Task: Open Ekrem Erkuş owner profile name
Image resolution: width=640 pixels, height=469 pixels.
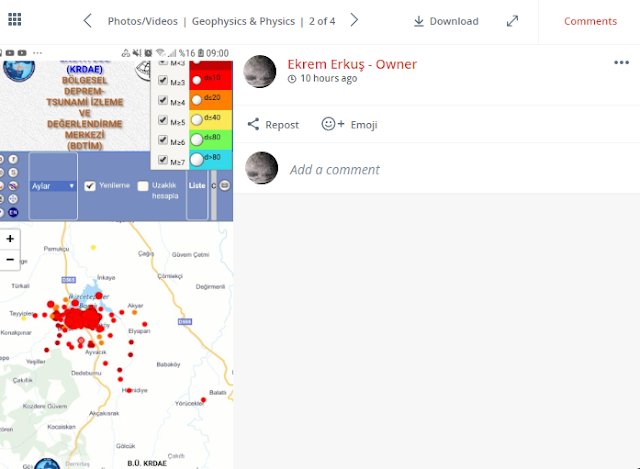Action: tap(352, 64)
